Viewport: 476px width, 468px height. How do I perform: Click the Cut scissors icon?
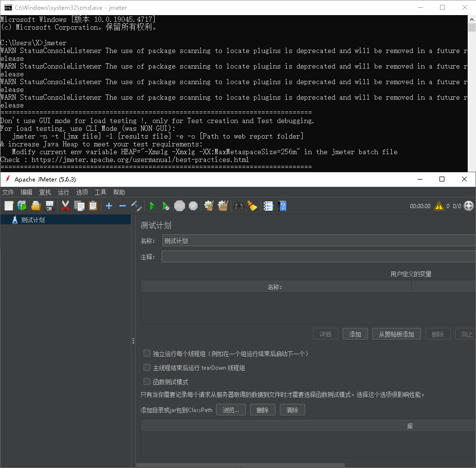(65, 206)
